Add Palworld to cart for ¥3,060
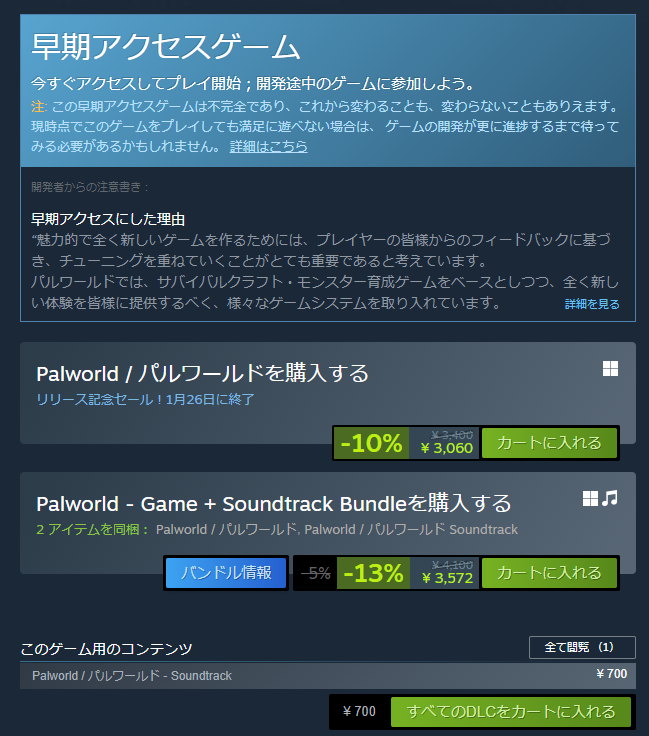Screen dimensions: 649x736 (549, 443)
